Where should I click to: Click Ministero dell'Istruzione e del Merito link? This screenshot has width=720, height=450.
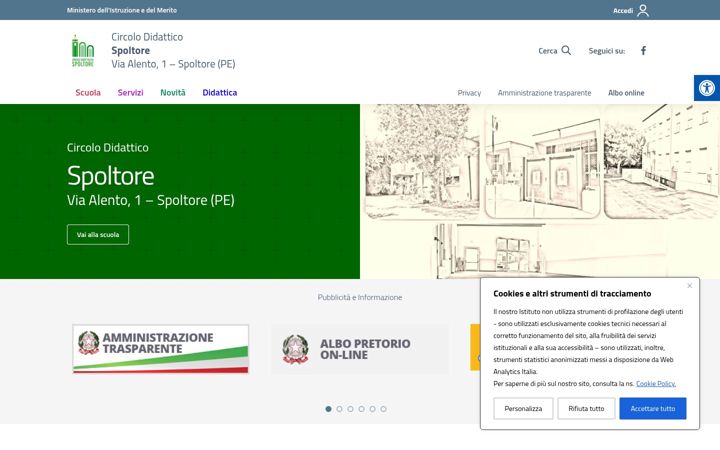coord(122,10)
